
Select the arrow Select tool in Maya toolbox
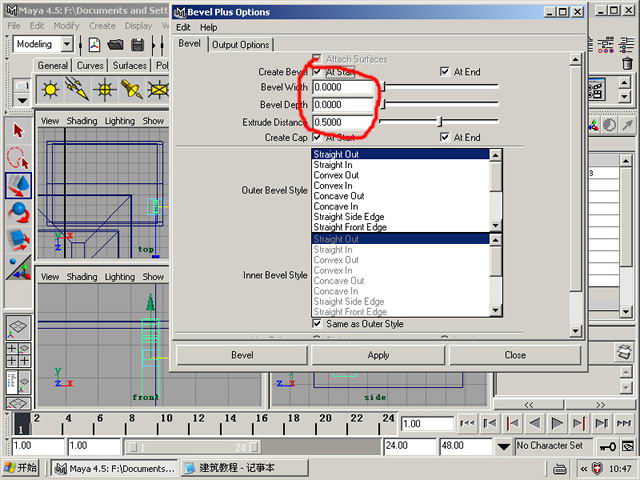pos(18,131)
